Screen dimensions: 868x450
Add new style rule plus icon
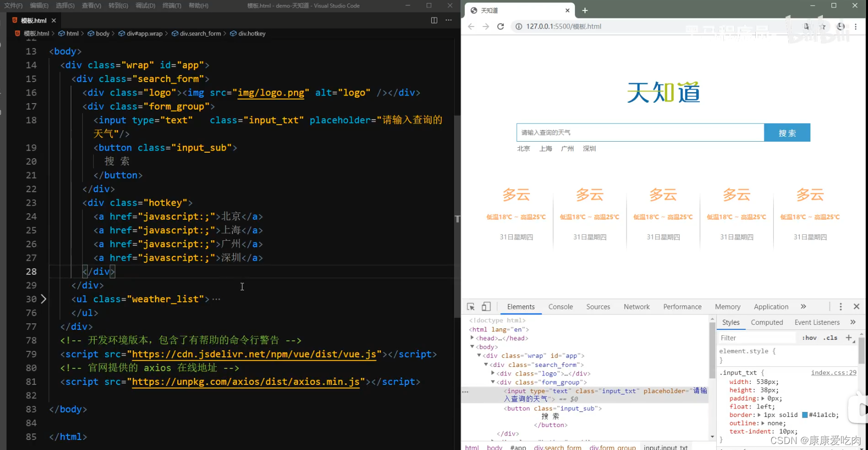(848, 338)
